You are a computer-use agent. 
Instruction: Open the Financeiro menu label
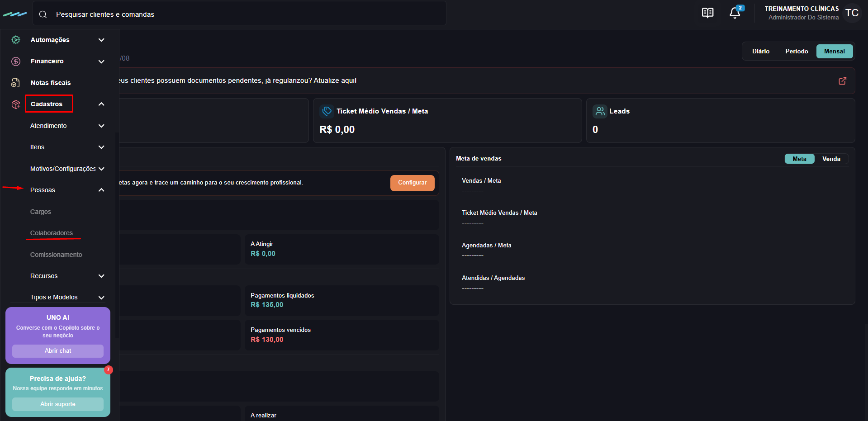tap(47, 61)
